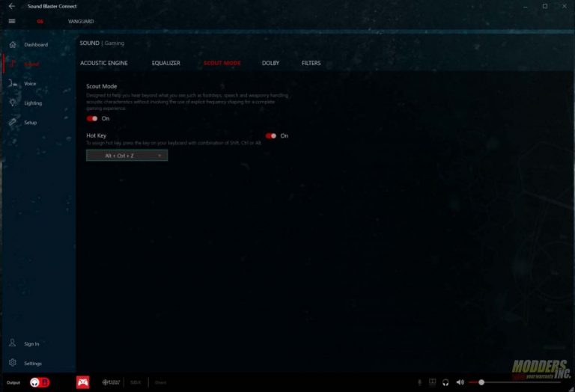Screen dimensions: 575x392
Task: Click the microphone icon in bottom bar
Action: (419, 382)
